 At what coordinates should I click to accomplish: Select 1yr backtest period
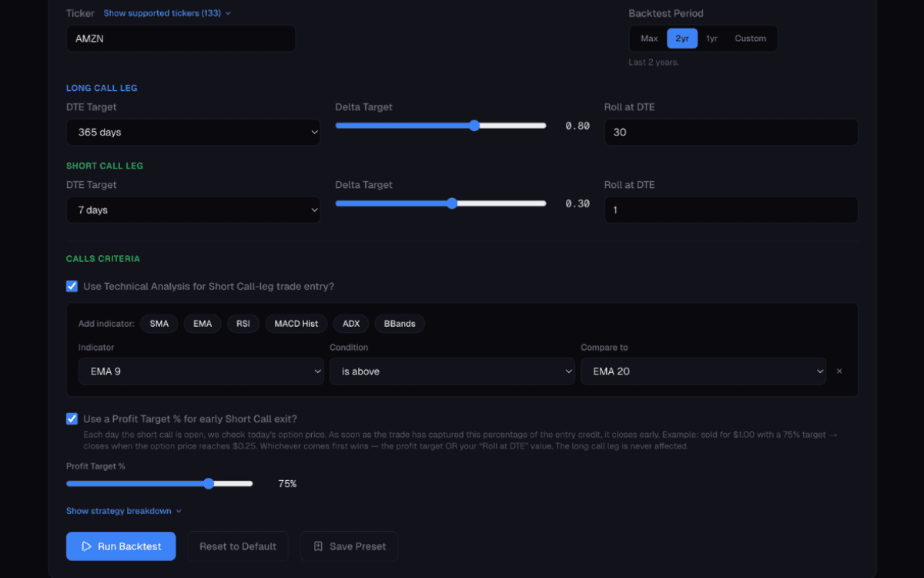(712, 39)
